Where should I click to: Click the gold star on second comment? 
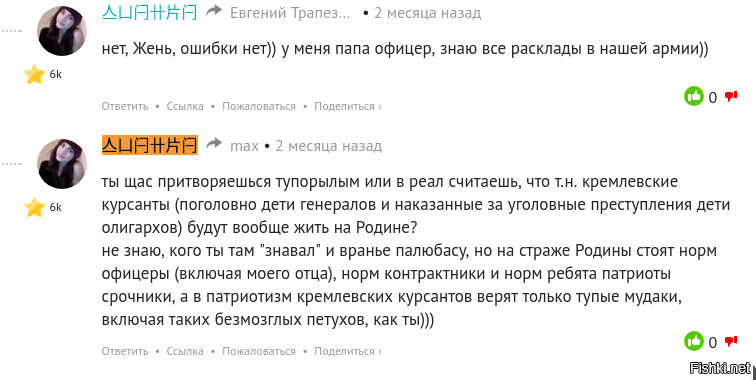point(34,207)
